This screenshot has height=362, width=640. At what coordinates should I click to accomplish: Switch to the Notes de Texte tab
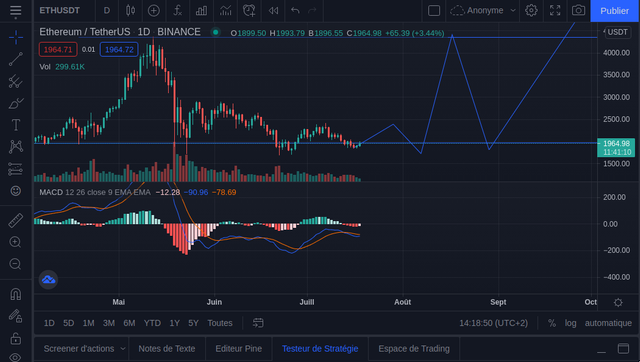(x=167, y=349)
